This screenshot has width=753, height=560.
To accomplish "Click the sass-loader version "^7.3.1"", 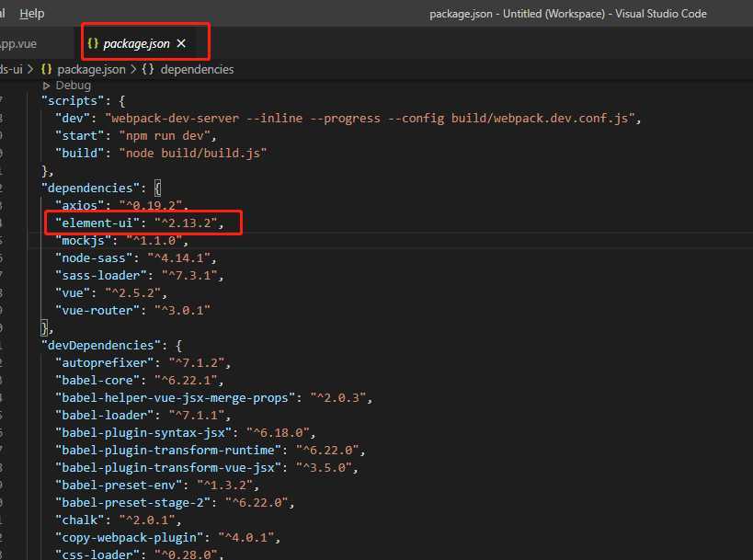I will 189,275.
